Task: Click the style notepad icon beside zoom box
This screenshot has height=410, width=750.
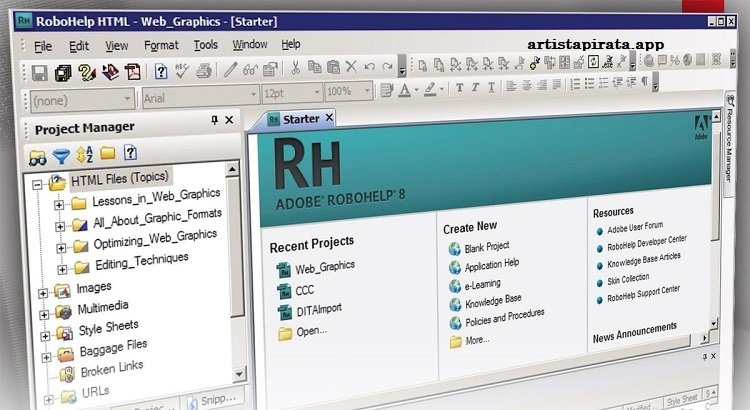Action: point(386,90)
